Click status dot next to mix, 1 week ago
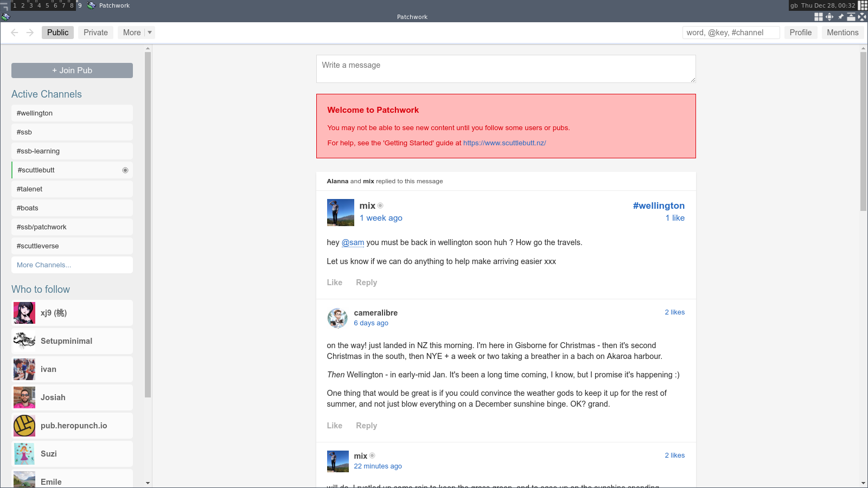 380,206
